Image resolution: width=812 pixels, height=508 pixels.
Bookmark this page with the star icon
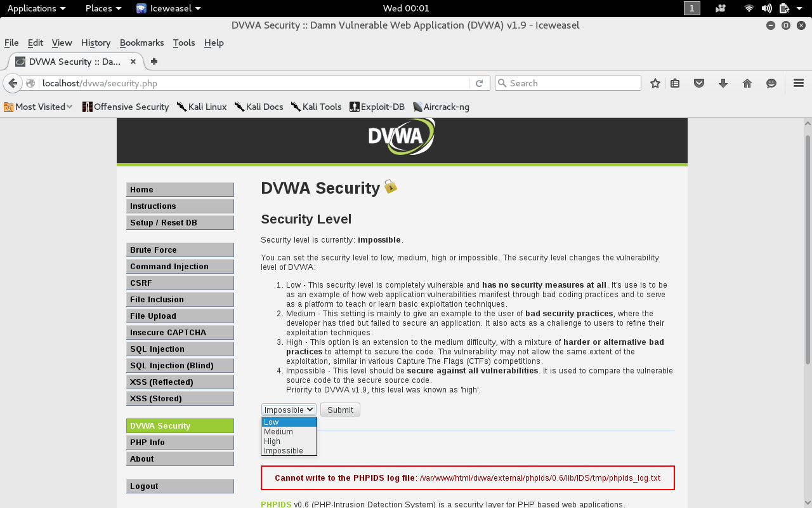655,83
